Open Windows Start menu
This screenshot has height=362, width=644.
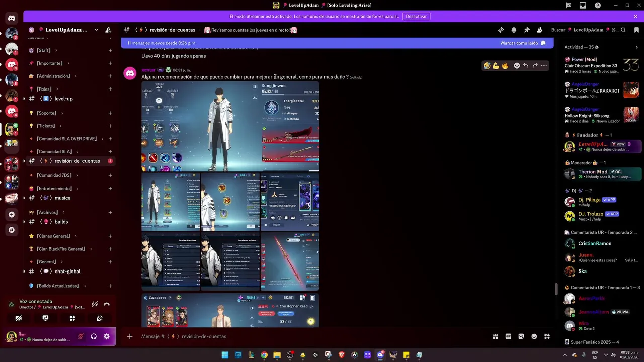(225, 355)
